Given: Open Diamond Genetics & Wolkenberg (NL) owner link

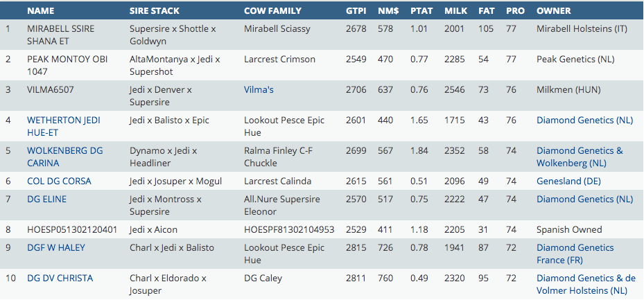Looking at the screenshot, I should tap(579, 157).
